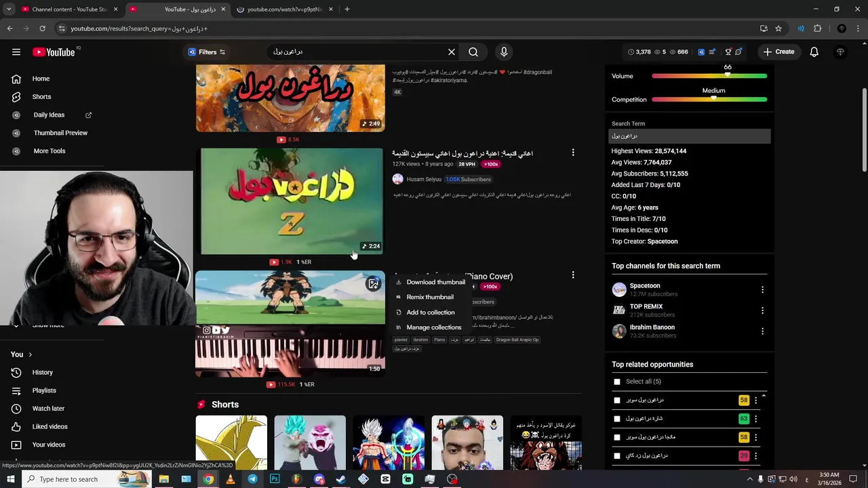Reload the page
The height and width of the screenshot is (488, 868).
(42, 28)
